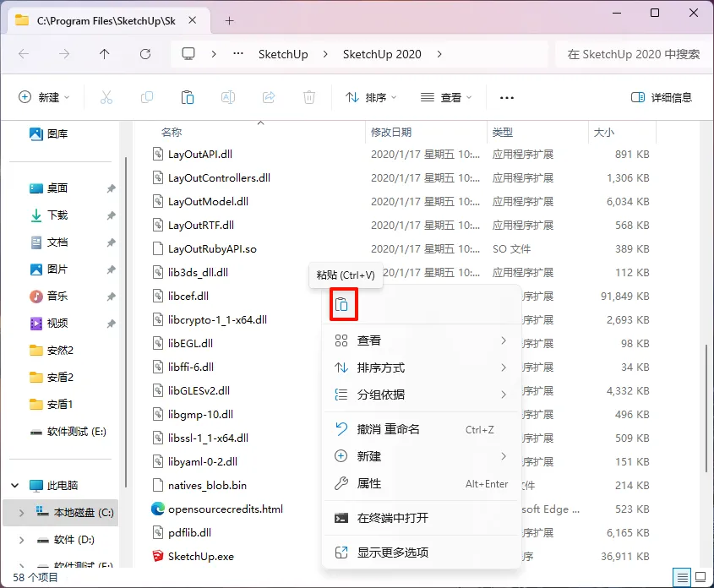Click the Rename icon in the toolbar
The width and height of the screenshot is (714, 588).
[x=227, y=97]
